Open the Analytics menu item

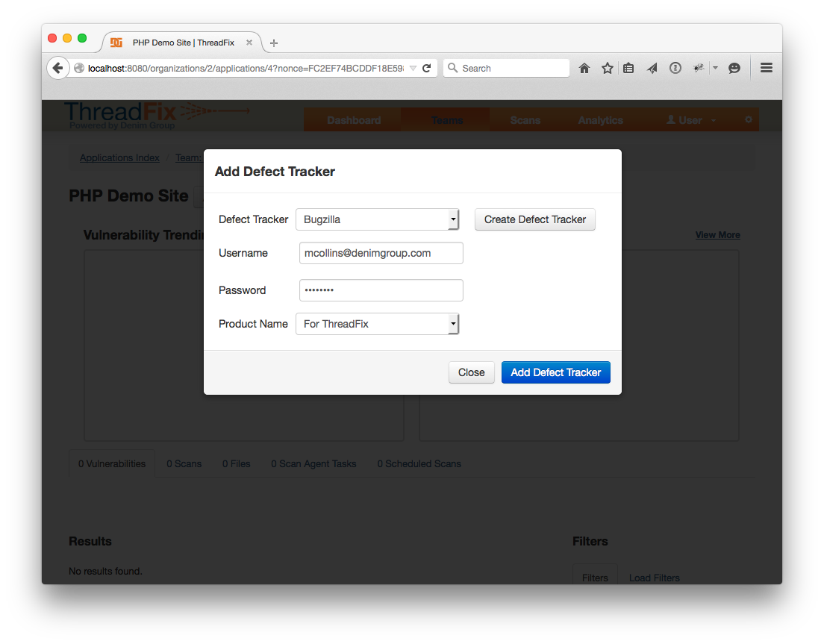[x=601, y=120]
